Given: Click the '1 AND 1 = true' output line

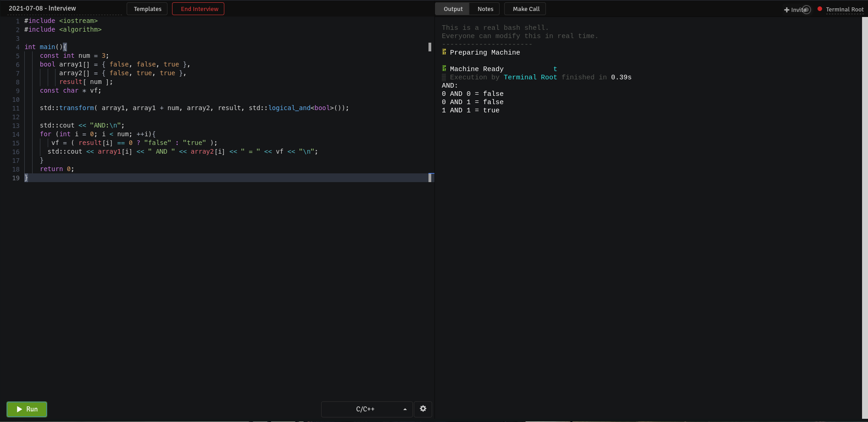Looking at the screenshot, I should 471,110.
